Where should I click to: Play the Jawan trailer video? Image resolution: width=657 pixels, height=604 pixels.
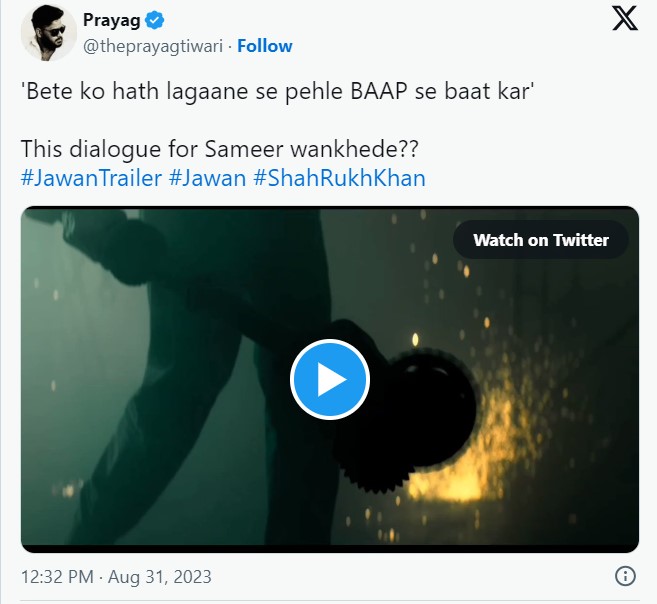pyautogui.click(x=330, y=379)
